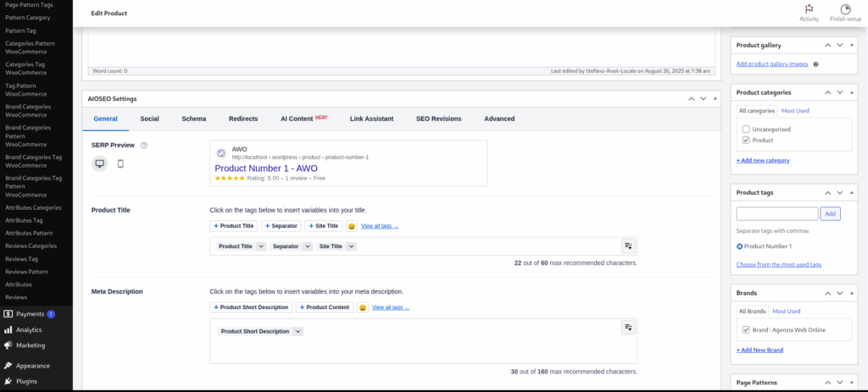Click the Add tag button
The height and width of the screenshot is (392, 868).
click(831, 214)
